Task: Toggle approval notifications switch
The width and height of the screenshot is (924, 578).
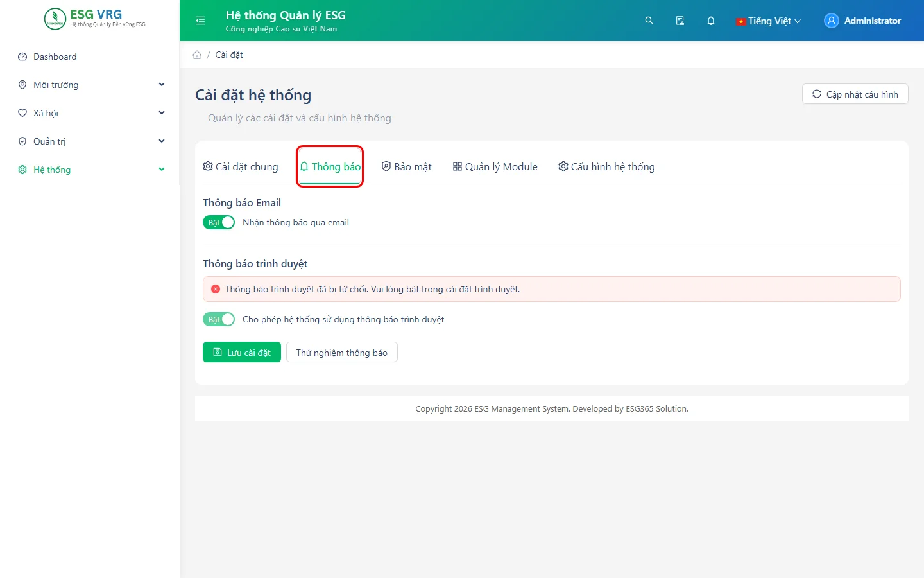Action: point(219,319)
